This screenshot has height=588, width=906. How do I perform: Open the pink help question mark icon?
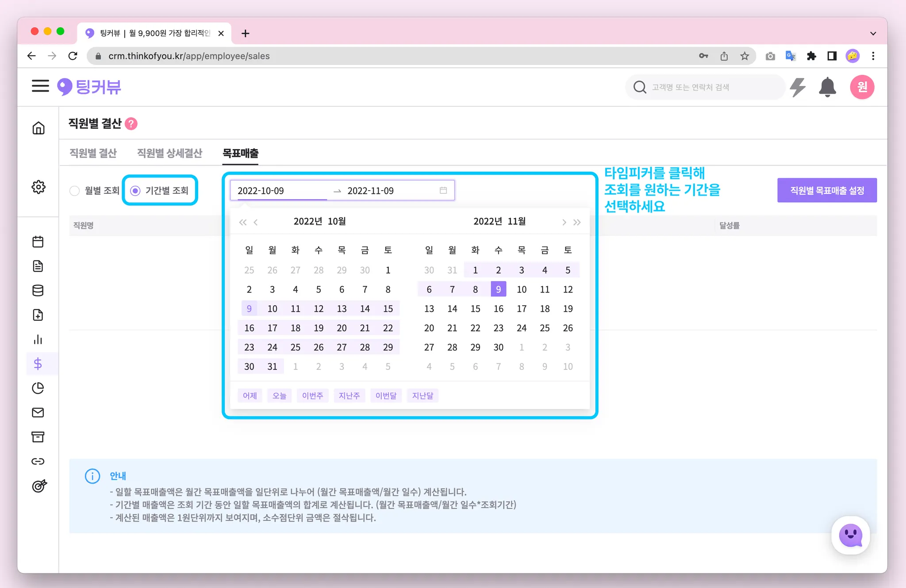[x=131, y=124]
